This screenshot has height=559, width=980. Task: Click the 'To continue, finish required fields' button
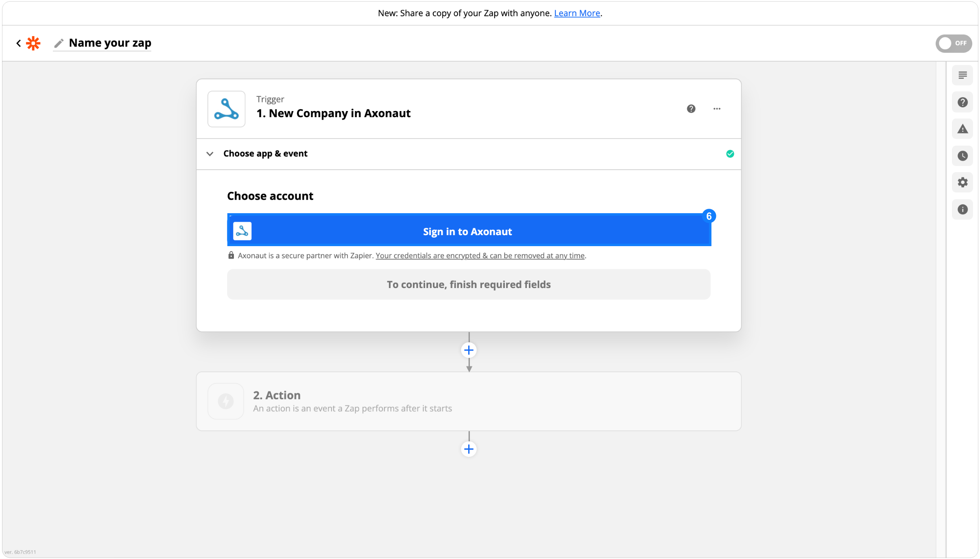coord(469,284)
